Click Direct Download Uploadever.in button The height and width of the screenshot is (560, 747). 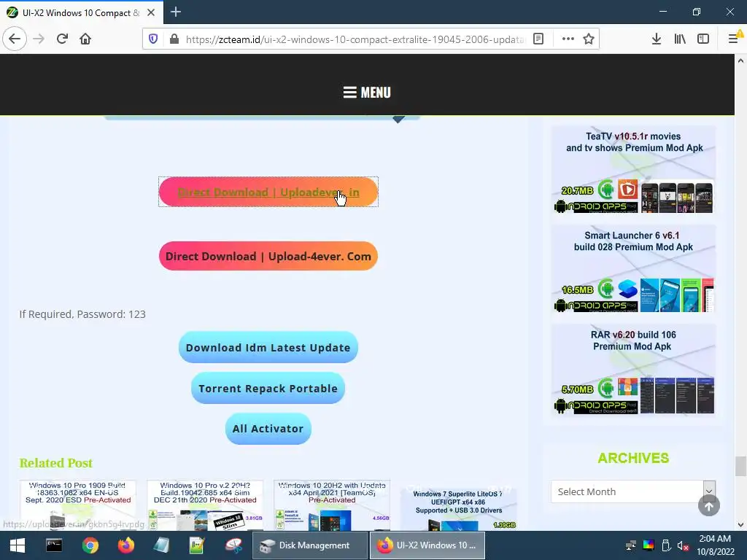268,192
